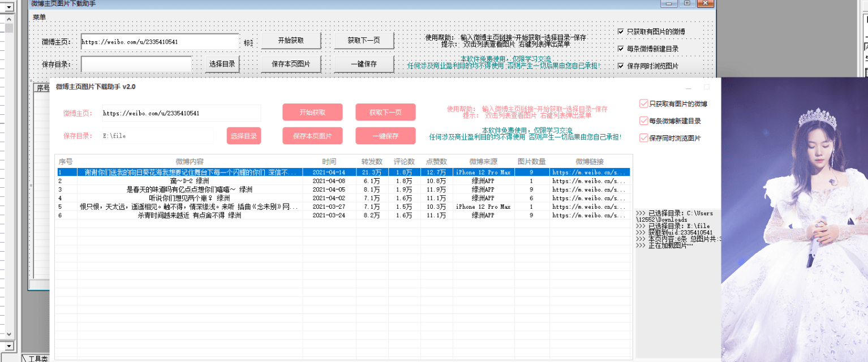Click 评论数 column header
Screen dimensions: 868x362
coord(405,161)
